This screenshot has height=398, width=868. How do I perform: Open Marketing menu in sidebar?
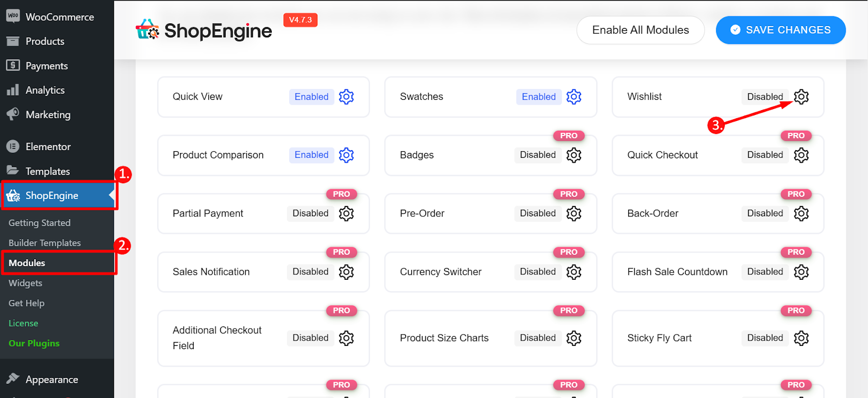[x=57, y=114]
